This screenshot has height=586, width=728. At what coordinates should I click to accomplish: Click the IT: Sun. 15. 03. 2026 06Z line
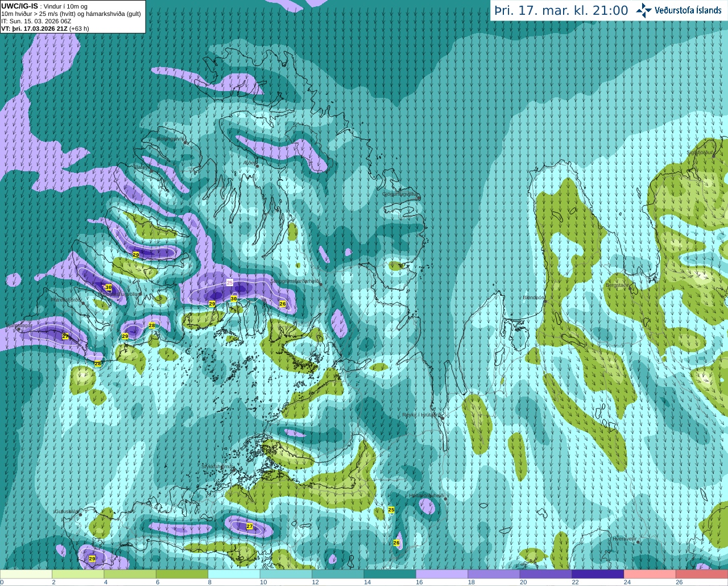tap(36, 21)
